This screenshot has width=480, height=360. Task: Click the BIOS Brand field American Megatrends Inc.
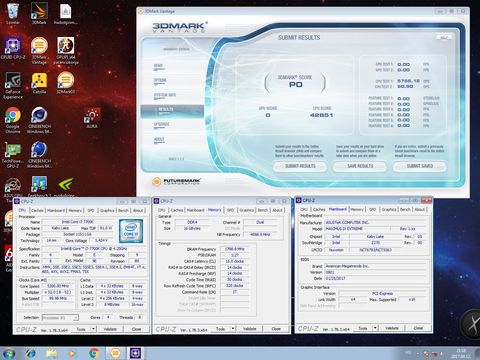click(x=375, y=266)
